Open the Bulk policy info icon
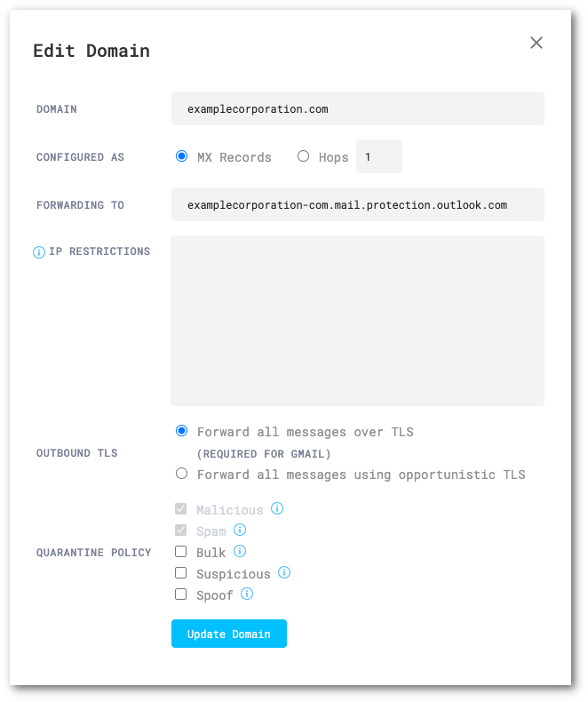588x702 pixels. [x=240, y=551]
